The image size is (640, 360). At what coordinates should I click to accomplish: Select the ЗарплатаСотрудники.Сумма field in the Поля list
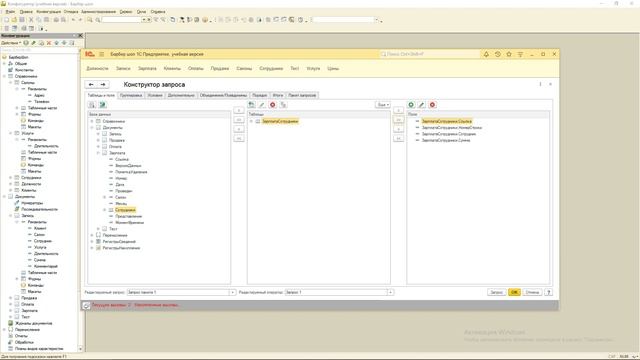(446, 140)
